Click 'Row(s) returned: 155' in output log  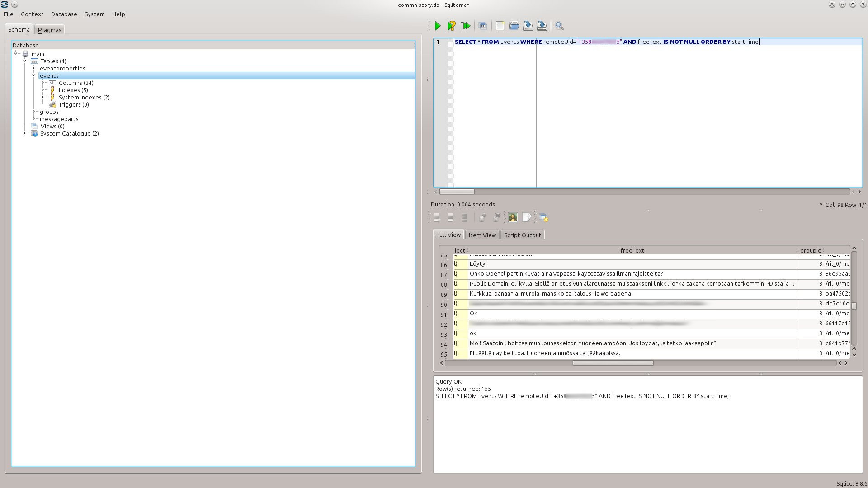pyautogui.click(x=463, y=389)
